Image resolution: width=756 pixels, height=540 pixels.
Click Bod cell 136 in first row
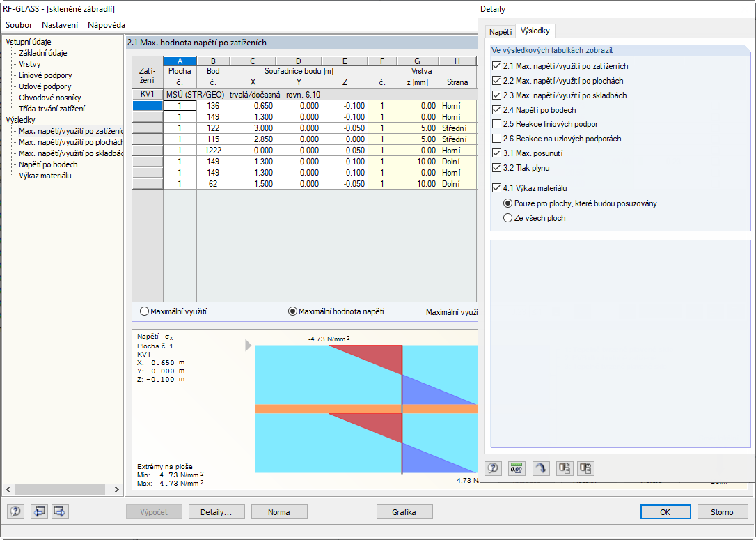[x=213, y=106]
